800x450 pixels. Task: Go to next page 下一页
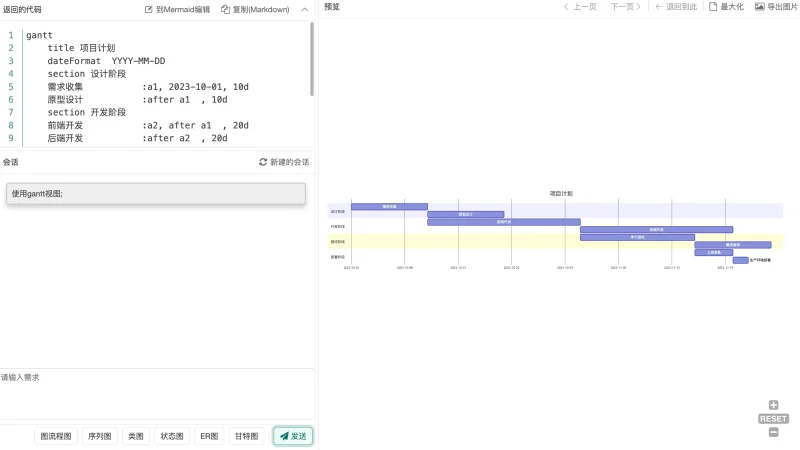626,7
